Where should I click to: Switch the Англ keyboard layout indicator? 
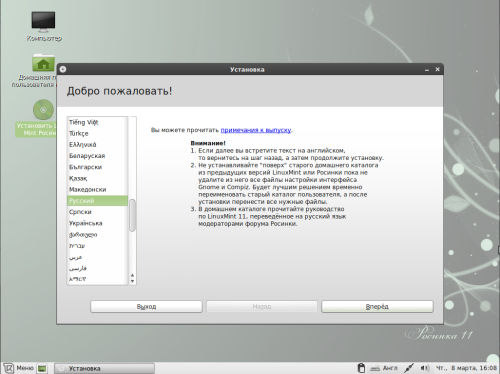click(x=384, y=368)
